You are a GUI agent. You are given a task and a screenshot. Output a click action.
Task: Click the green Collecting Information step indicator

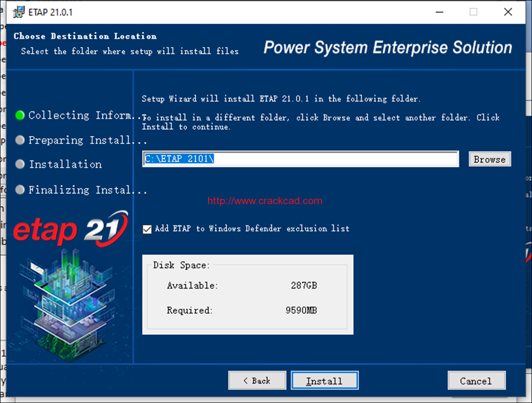pyautogui.click(x=20, y=115)
